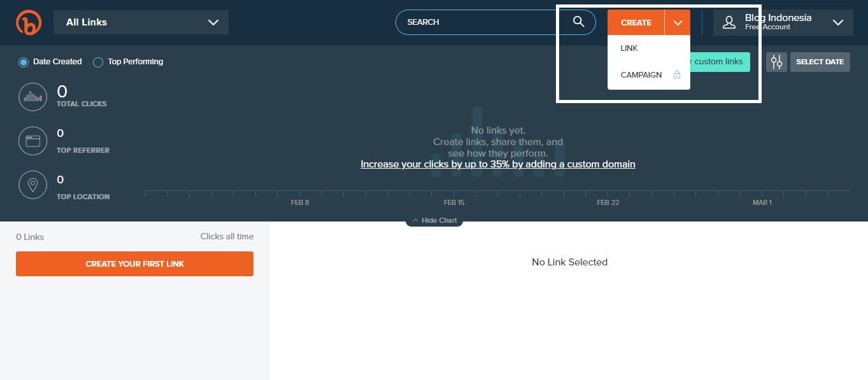
Task: Choose Campaign from the Create menu
Action: [x=641, y=75]
